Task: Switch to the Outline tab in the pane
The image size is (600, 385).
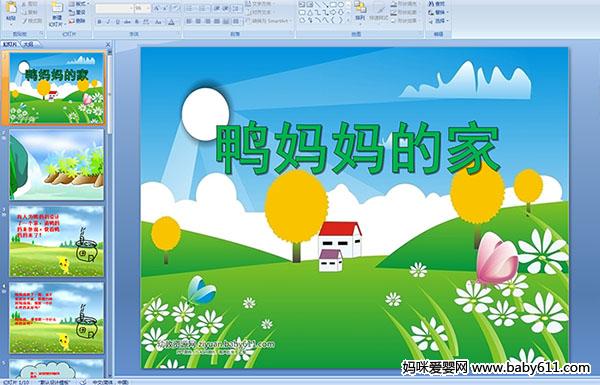Action: [29, 44]
